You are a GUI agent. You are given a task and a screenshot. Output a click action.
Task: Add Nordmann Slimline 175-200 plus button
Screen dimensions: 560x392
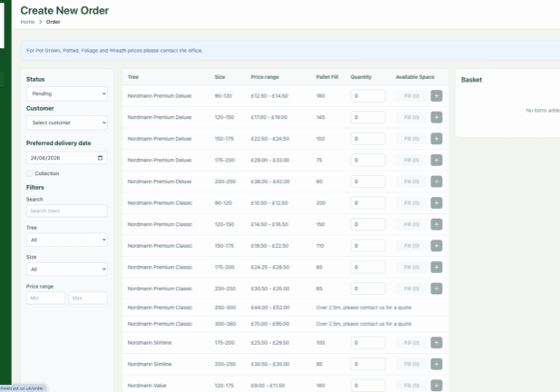pos(436,343)
